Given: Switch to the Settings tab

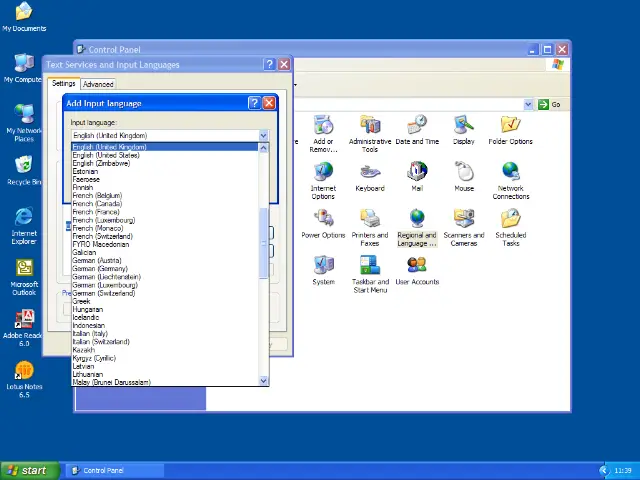Looking at the screenshot, I should (x=64, y=84).
